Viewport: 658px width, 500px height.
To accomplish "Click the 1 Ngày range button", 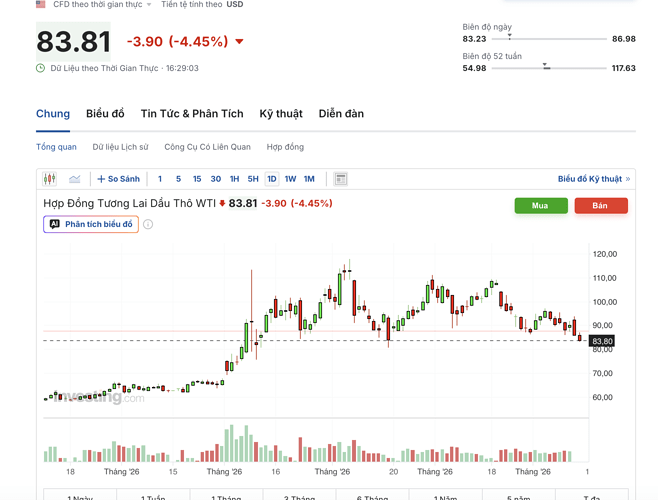I will point(80,495).
